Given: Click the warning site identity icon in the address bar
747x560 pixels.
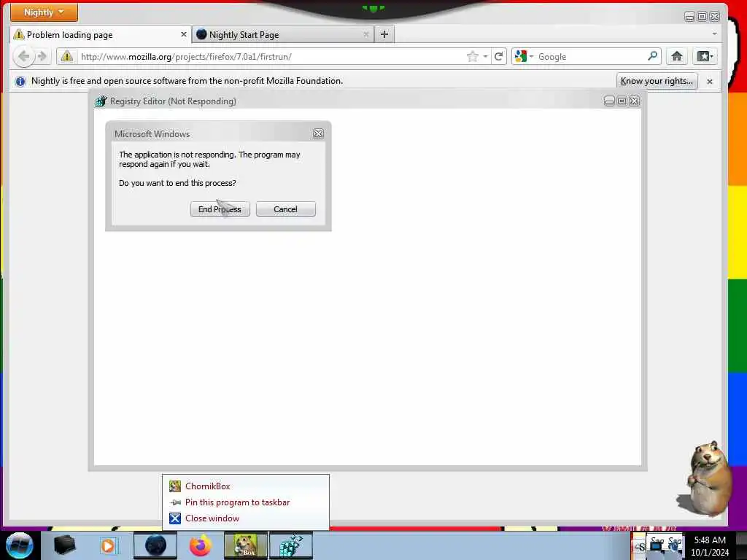Looking at the screenshot, I should [x=67, y=57].
